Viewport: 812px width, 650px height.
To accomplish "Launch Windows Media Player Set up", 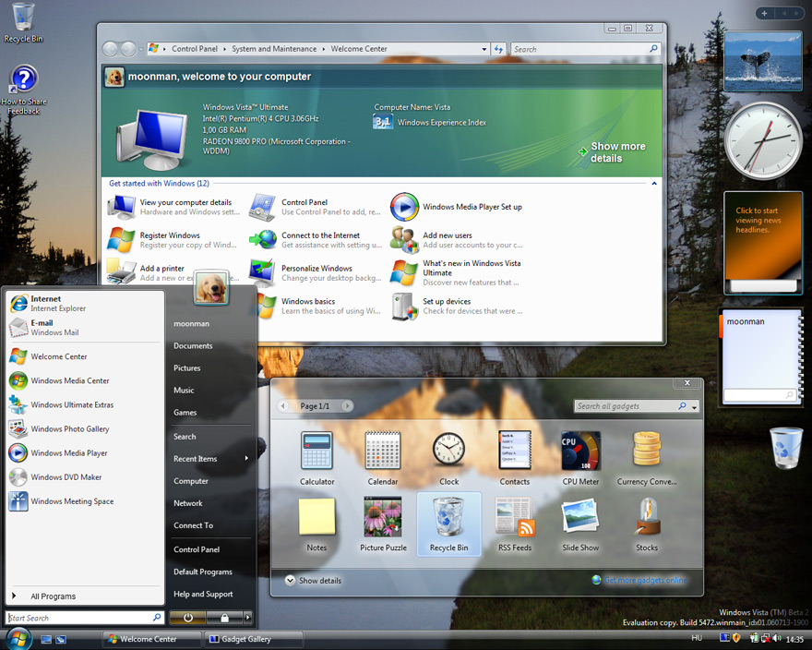I will click(456, 207).
